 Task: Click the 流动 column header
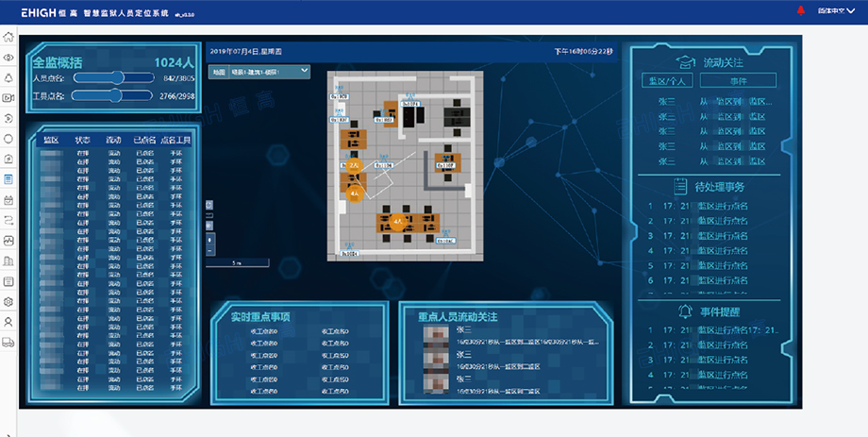(113, 140)
